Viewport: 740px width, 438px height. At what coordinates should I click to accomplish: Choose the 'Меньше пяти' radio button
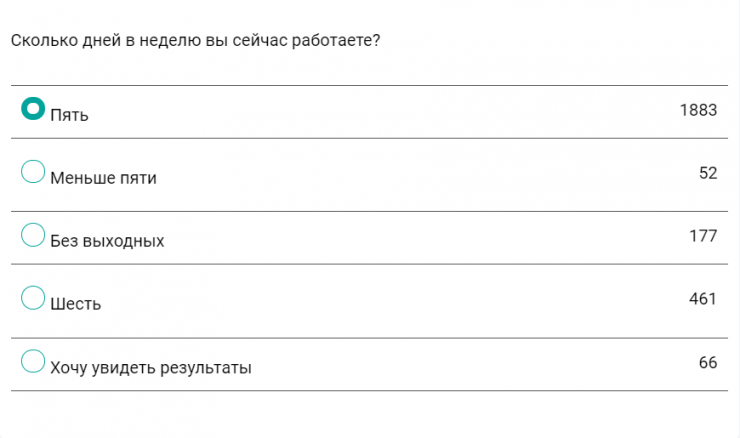pos(33,171)
